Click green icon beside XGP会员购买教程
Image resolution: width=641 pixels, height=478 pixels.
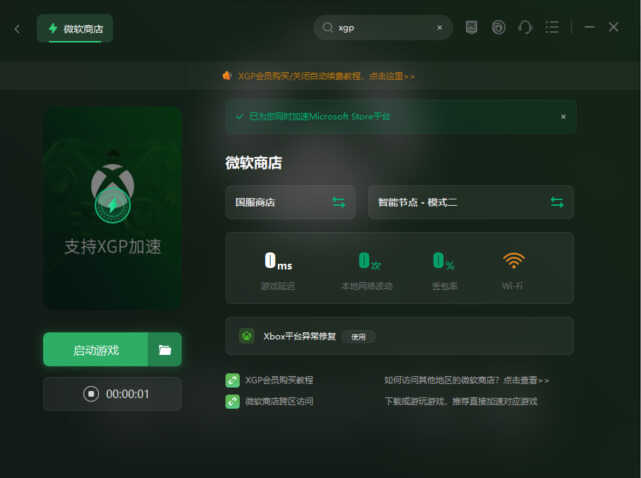[x=233, y=380]
